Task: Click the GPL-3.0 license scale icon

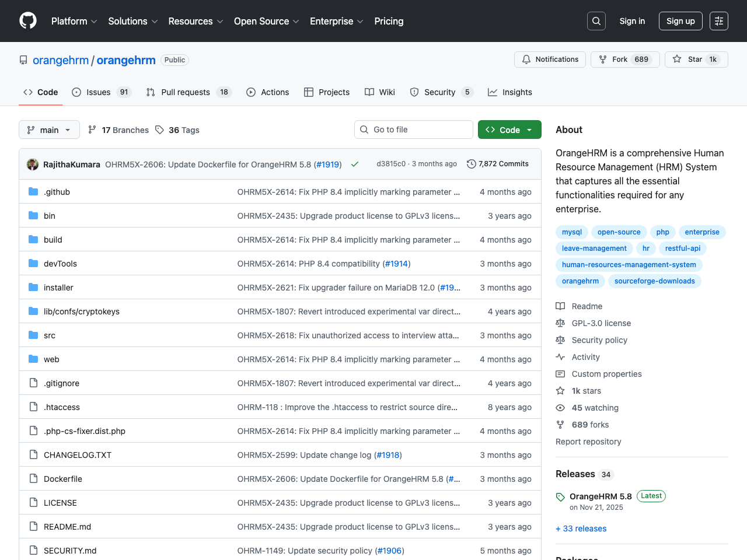Action: tap(560, 323)
